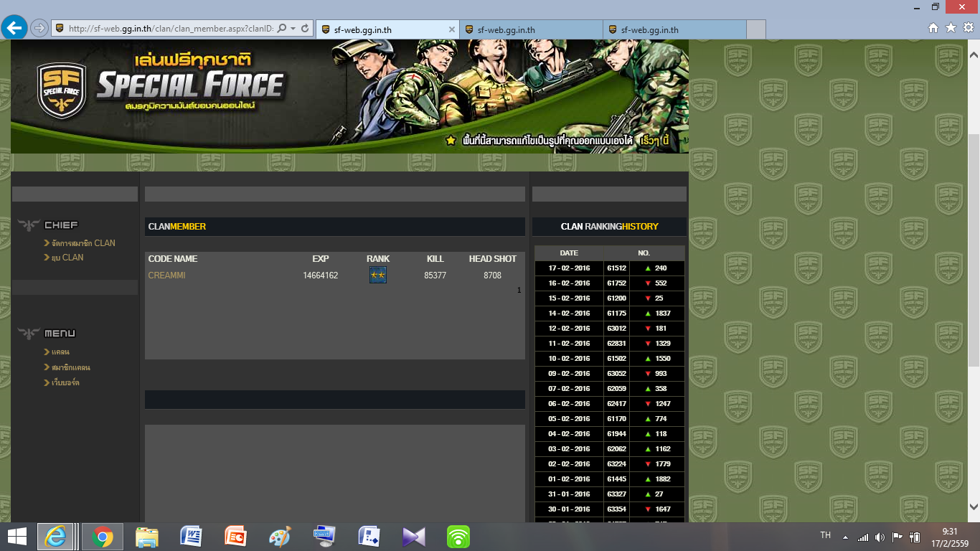The width and height of the screenshot is (980, 551).
Task: Click ranking number 61752 in history
Action: (x=616, y=283)
